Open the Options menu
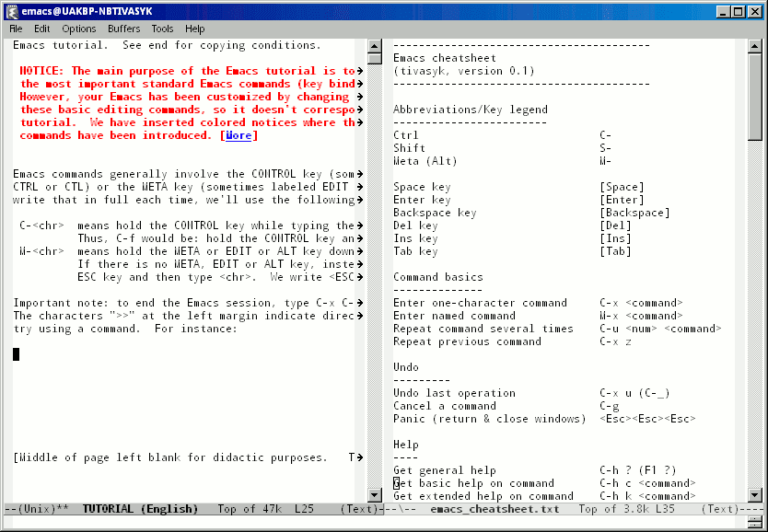 pos(79,29)
